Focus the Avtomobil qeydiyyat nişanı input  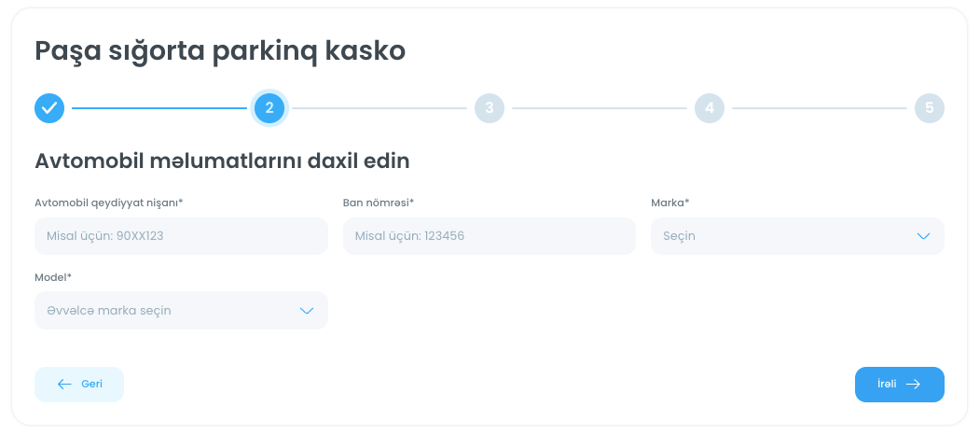point(181,236)
